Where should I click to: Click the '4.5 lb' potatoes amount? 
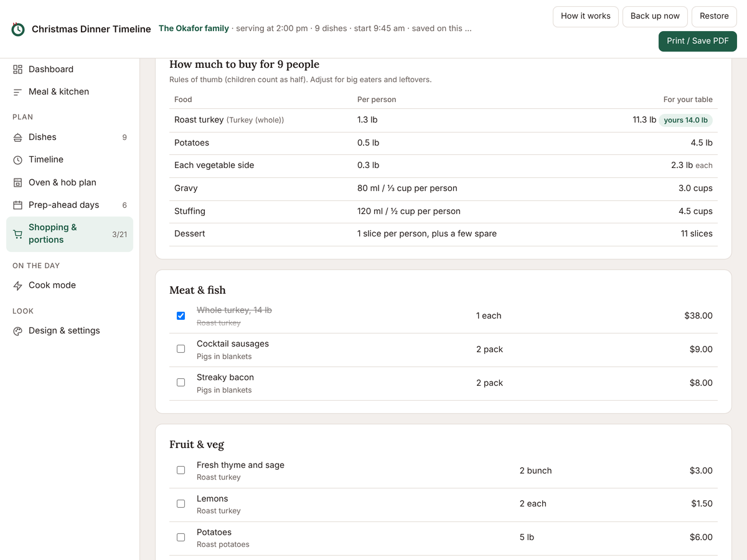click(x=702, y=143)
